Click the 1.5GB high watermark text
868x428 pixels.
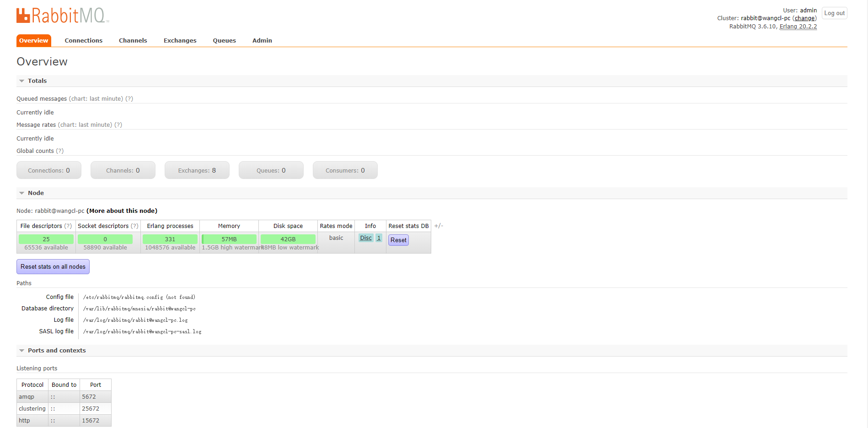[x=232, y=248]
